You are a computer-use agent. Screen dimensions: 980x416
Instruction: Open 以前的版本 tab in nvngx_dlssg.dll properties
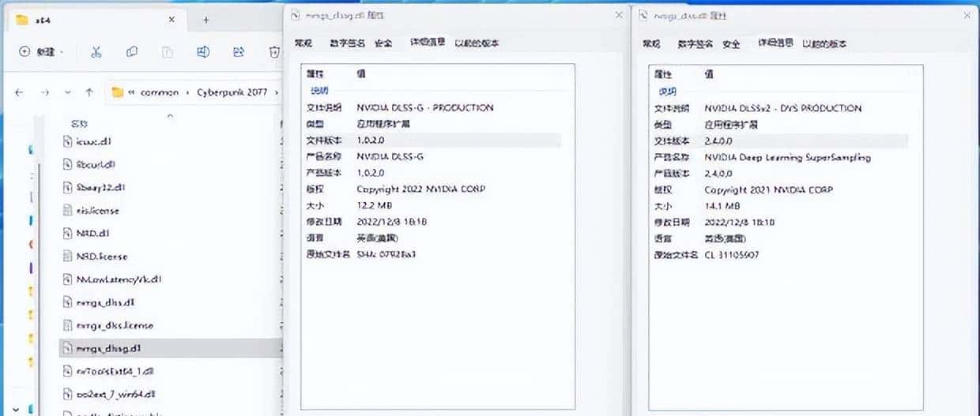(x=477, y=43)
